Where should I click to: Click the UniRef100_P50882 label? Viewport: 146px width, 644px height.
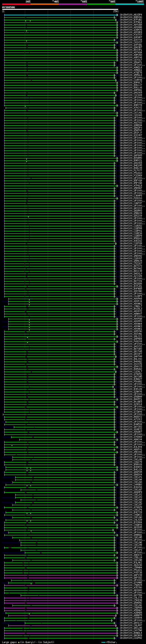131,382
